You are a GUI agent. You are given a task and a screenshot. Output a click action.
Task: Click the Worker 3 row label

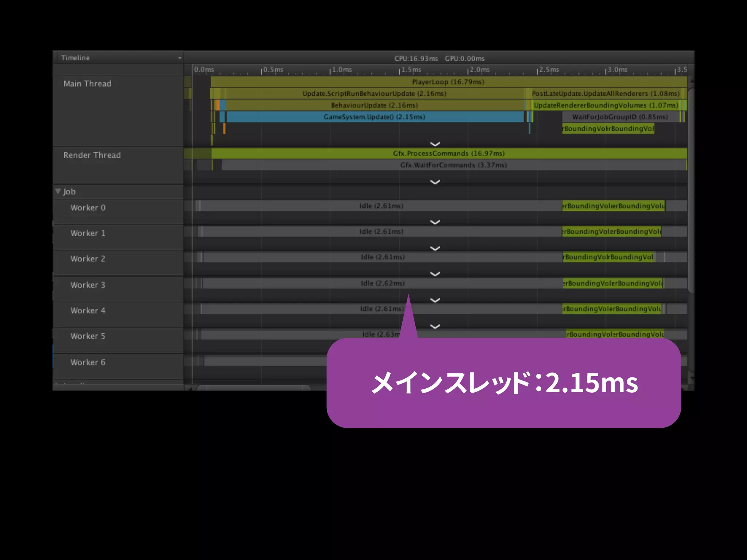pos(88,285)
